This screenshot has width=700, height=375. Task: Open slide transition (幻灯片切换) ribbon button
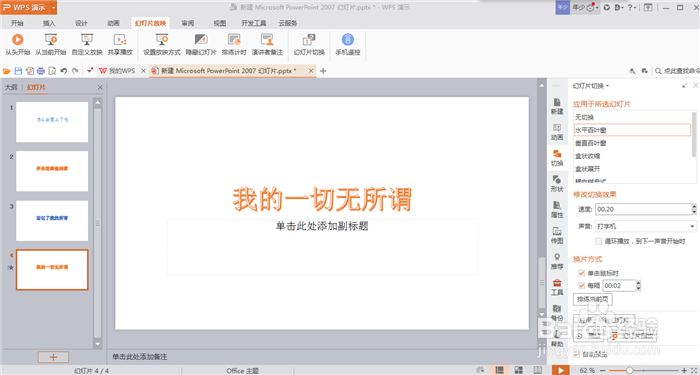[x=309, y=45]
